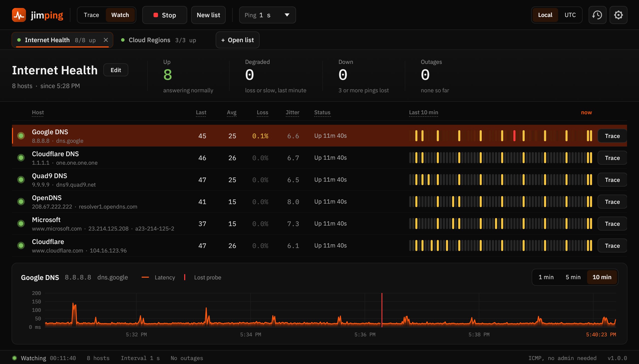Viewport: 639px width, 364px height.
Task: Click the Open list button
Action: [238, 40]
